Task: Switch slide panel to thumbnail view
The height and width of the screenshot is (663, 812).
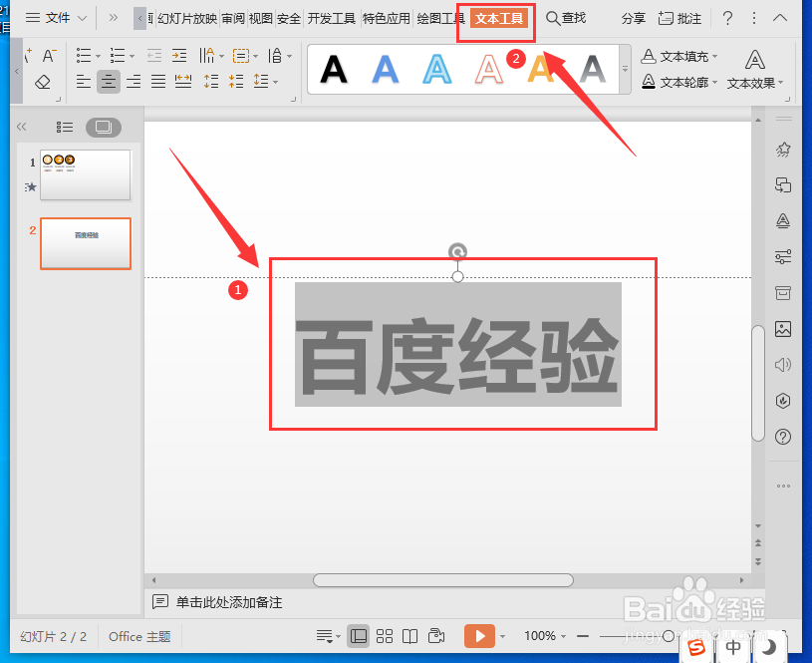Action: [104, 127]
